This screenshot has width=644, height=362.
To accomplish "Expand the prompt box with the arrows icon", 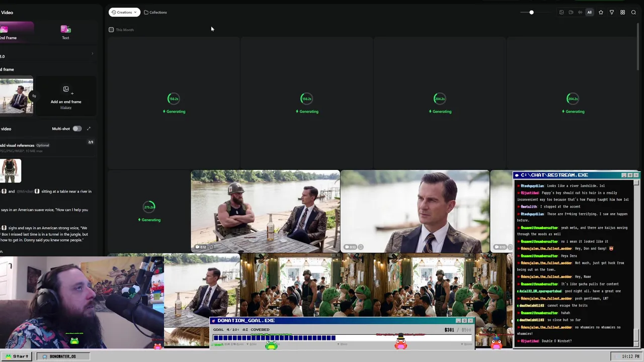I will (x=89, y=129).
